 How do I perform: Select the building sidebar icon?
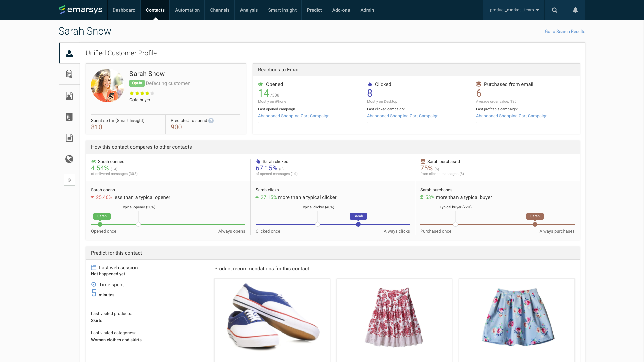click(x=69, y=117)
